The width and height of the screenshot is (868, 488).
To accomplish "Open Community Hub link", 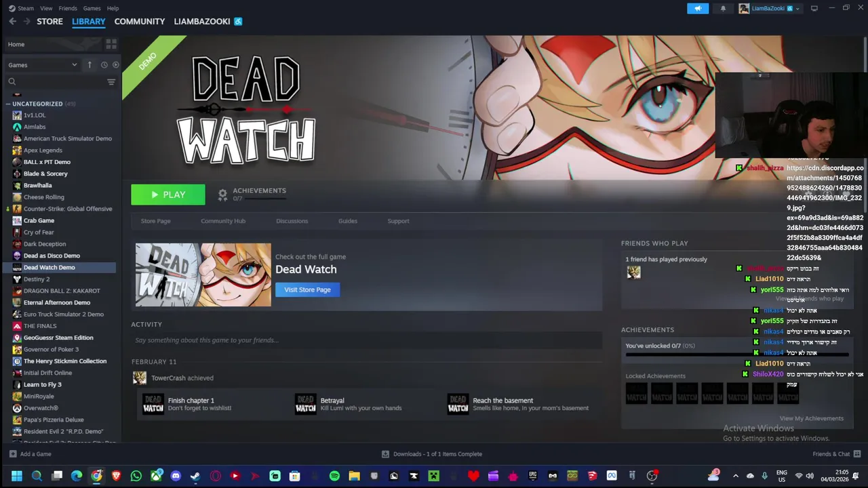I will [x=223, y=221].
